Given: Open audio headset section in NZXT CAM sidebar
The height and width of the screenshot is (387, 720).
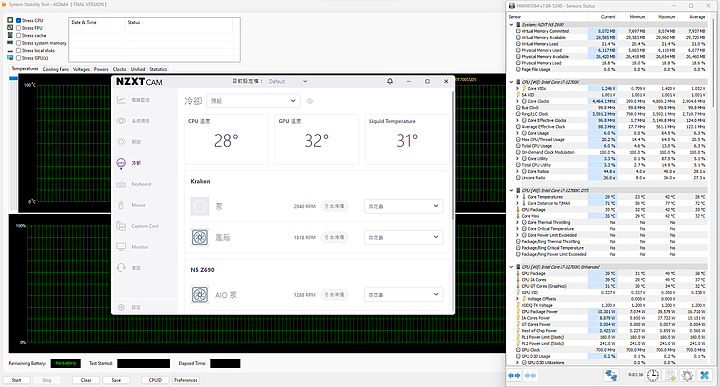Looking at the screenshot, I should (x=121, y=268).
